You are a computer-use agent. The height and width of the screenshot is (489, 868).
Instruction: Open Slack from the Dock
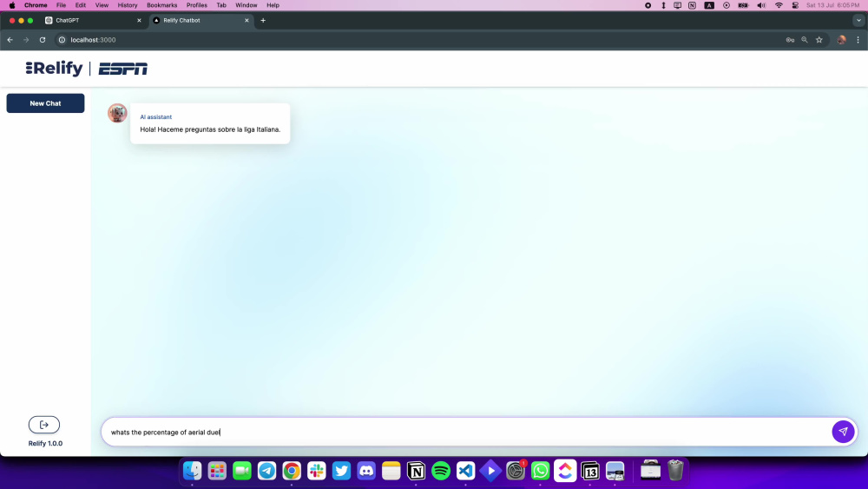click(317, 471)
